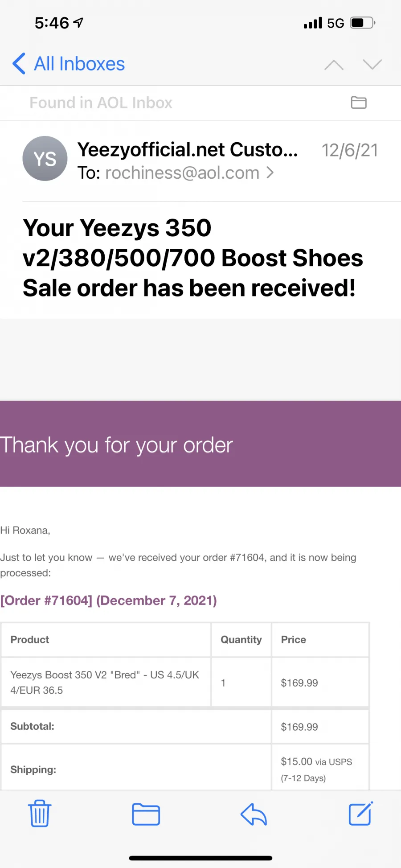The height and width of the screenshot is (868, 401).
Task: Select the Yeezys Boost 350 V2 product row
Action: click(185, 682)
